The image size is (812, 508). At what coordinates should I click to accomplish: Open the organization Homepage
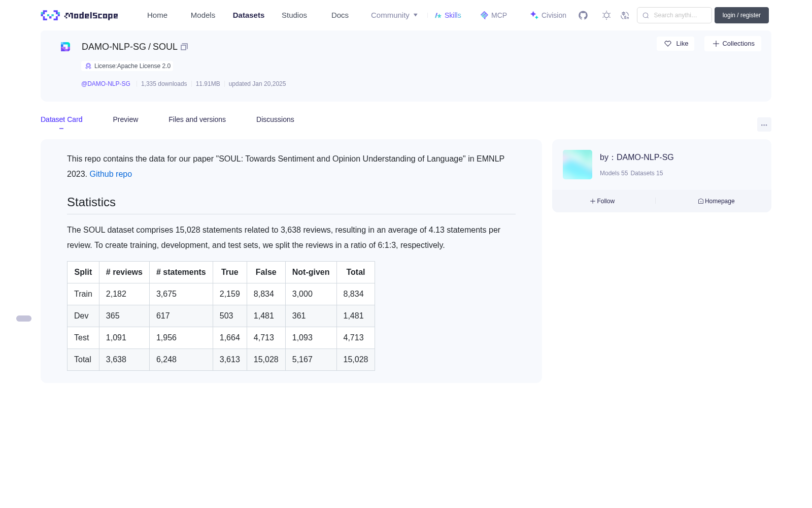716,201
